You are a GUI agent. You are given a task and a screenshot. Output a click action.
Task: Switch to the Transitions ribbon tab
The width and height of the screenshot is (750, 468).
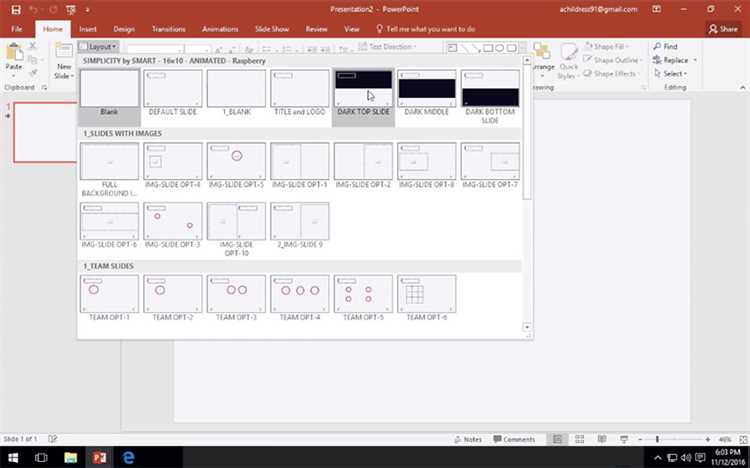pyautogui.click(x=167, y=29)
